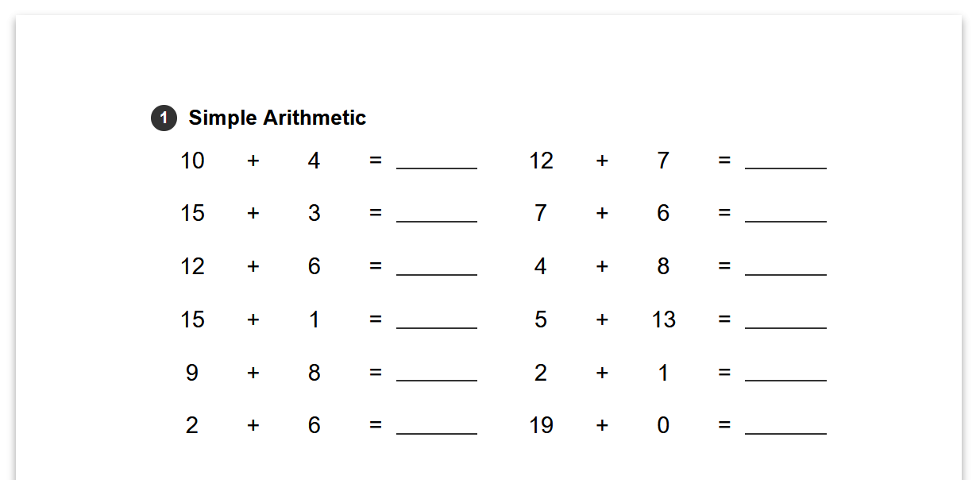Click the number 0 in 19 + 0

click(x=663, y=426)
